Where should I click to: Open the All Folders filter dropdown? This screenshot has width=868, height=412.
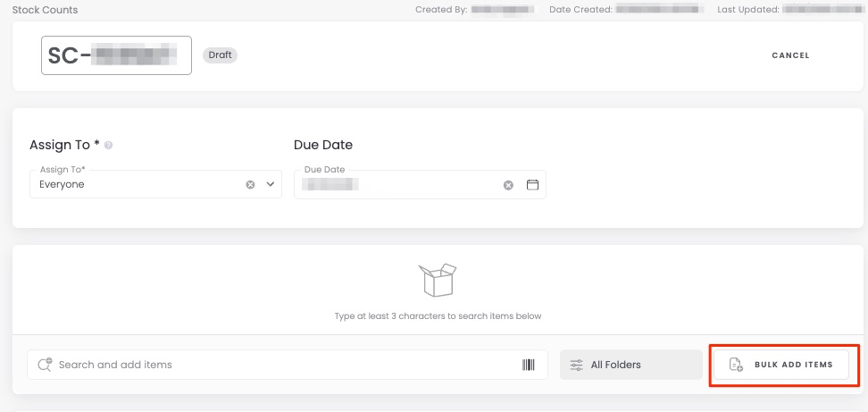coord(631,365)
